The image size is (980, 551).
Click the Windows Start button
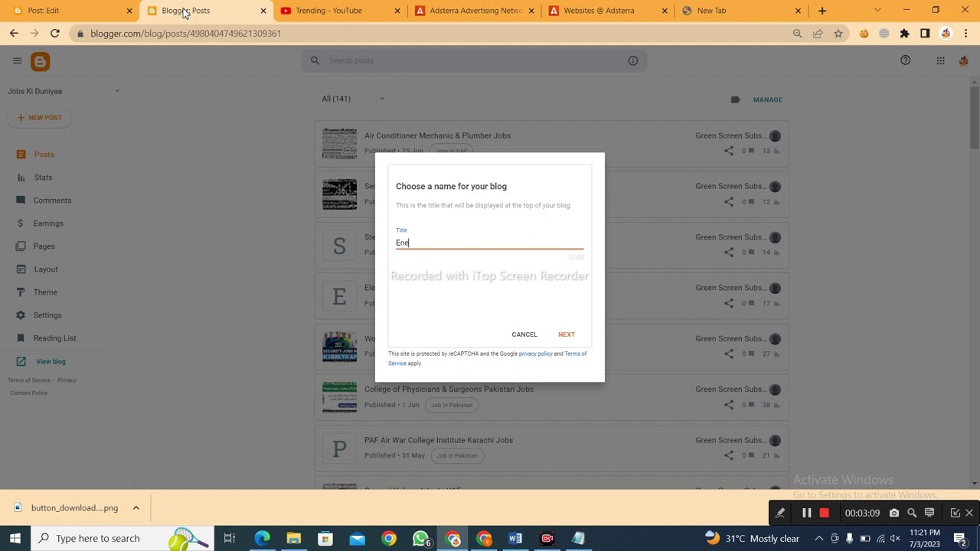tap(15, 538)
